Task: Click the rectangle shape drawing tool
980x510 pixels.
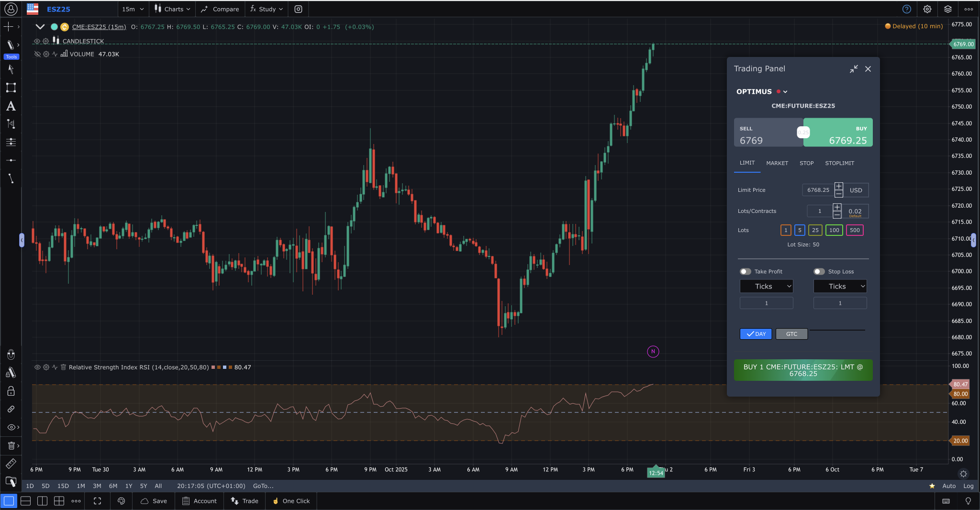Action: pos(11,88)
